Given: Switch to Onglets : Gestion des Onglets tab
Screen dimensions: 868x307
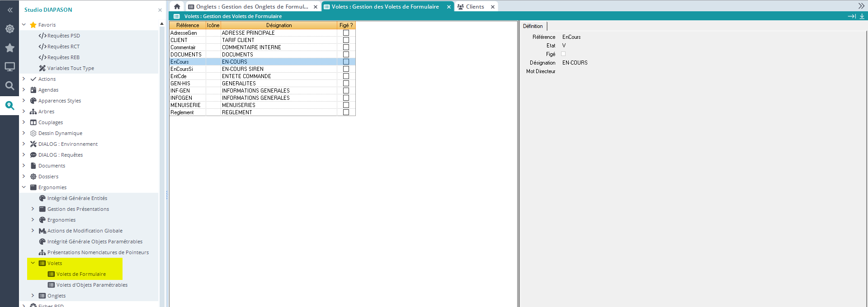Looking at the screenshot, I should (252, 7).
